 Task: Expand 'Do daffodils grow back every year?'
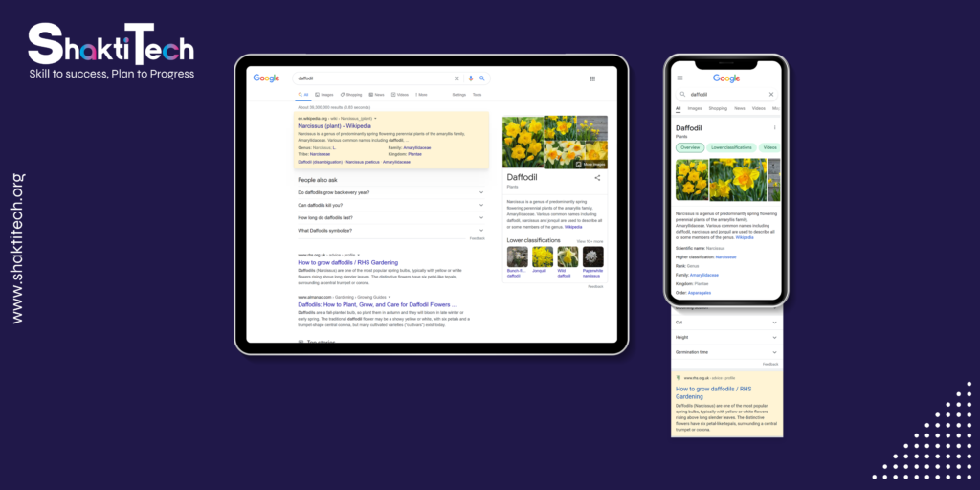(390, 192)
